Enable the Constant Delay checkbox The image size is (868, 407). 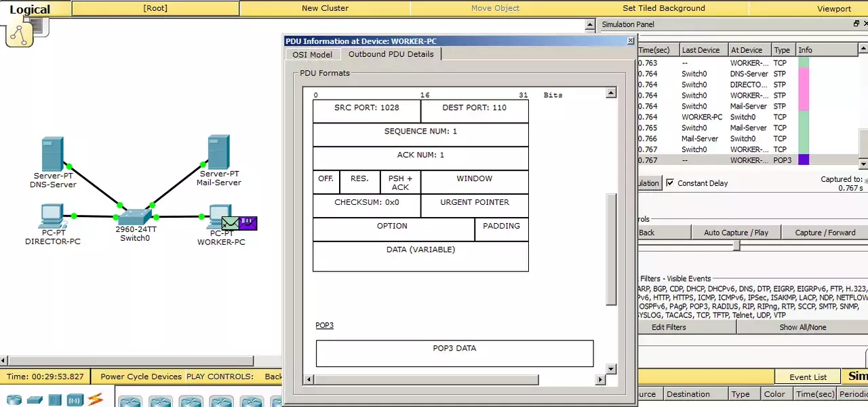point(670,183)
